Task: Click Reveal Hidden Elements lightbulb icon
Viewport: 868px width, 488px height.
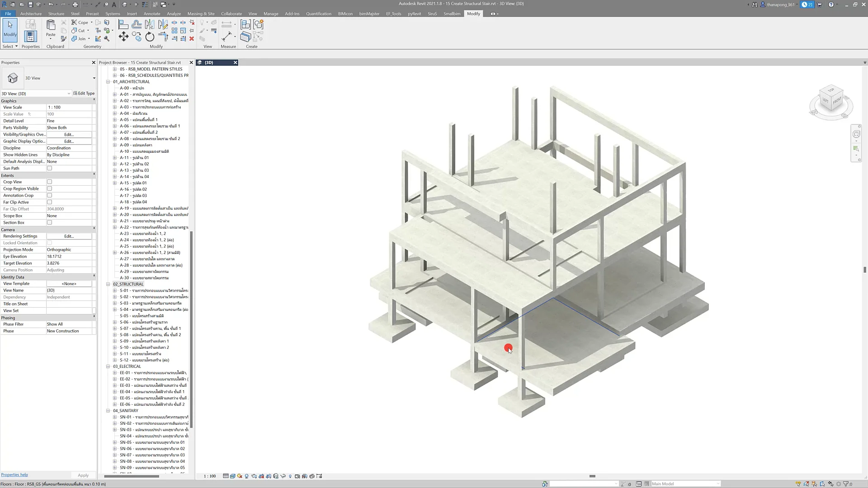Action: point(290,476)
